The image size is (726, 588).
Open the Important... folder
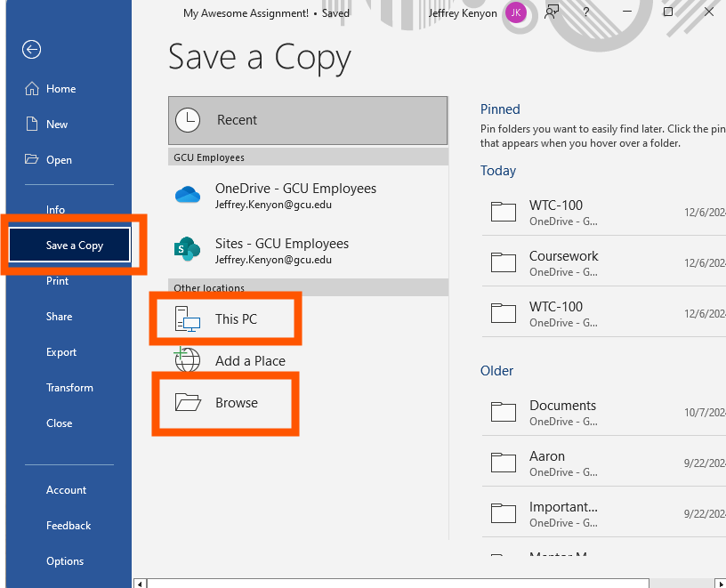604,514
